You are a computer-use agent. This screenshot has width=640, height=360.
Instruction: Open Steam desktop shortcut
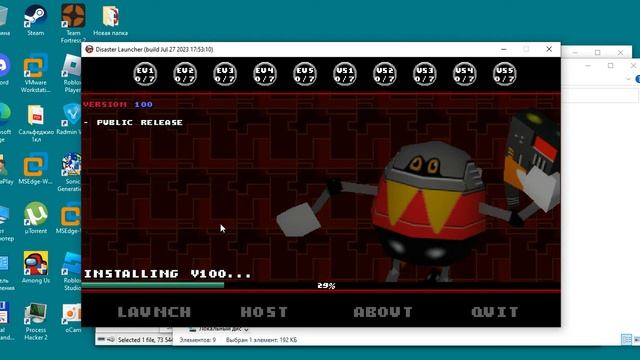pos(36,20)
